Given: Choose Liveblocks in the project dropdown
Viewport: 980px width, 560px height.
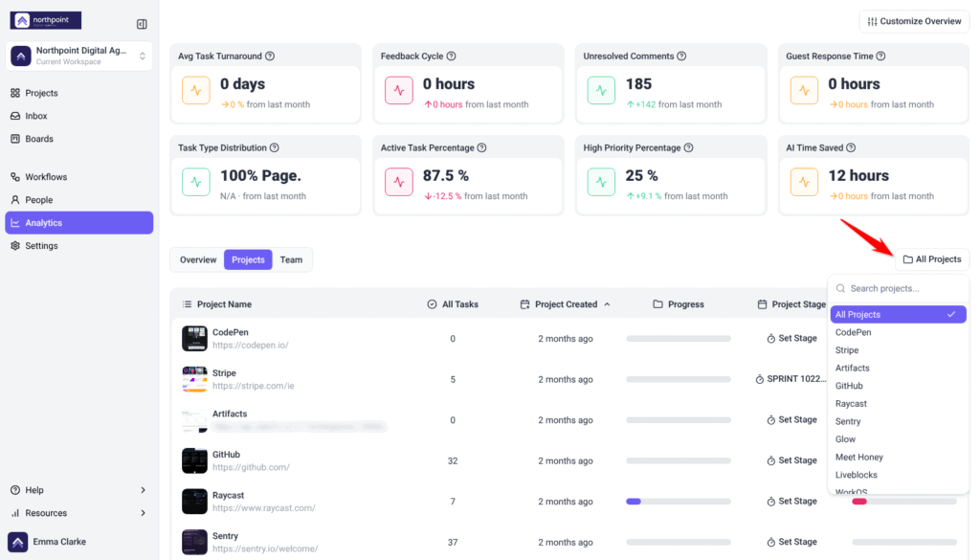Looking at the screenshot, I should point(898,475).
